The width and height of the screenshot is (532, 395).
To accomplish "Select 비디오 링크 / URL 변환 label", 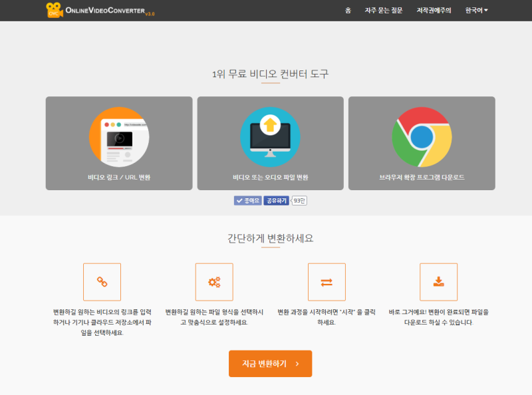I will tap(119, 177).
